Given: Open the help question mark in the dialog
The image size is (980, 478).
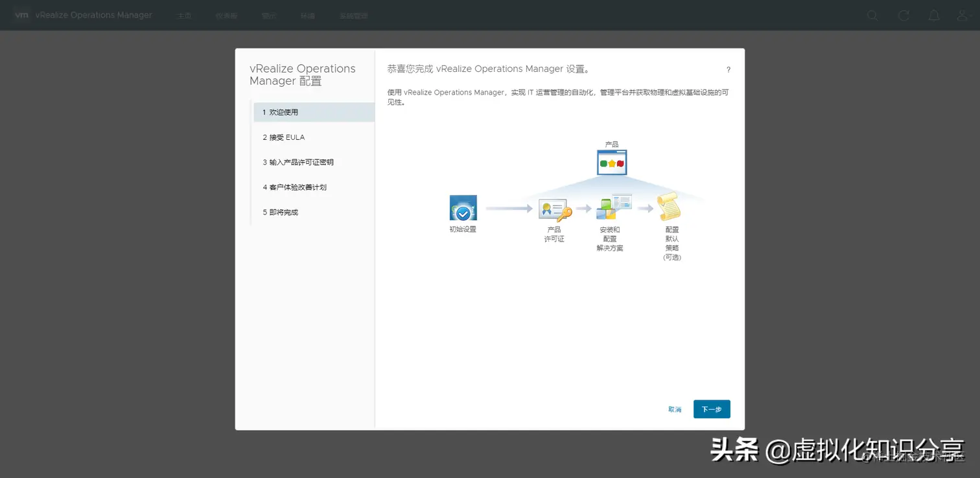Looking at the screenshot, I should tap(728, 69).
